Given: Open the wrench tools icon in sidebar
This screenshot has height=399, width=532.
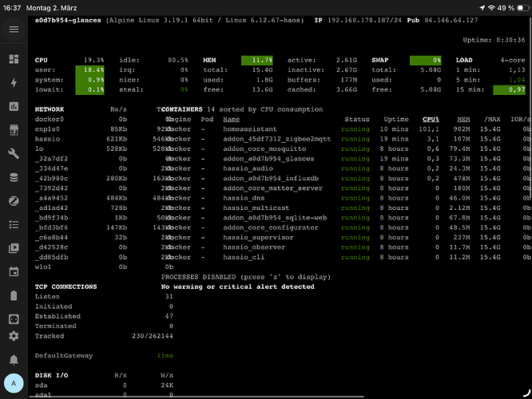Looking at the screenshot, I should [x=14, y=153].
